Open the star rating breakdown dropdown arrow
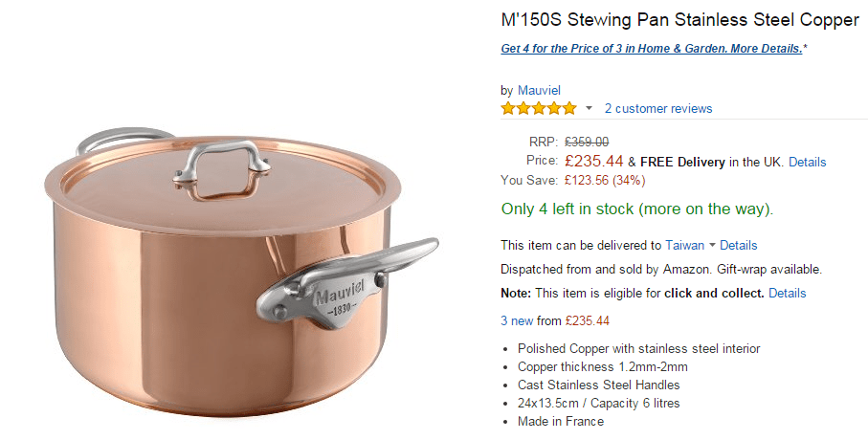Image resolution: width=868 pixels, height=440 pixels. click(x=590, y=108)
